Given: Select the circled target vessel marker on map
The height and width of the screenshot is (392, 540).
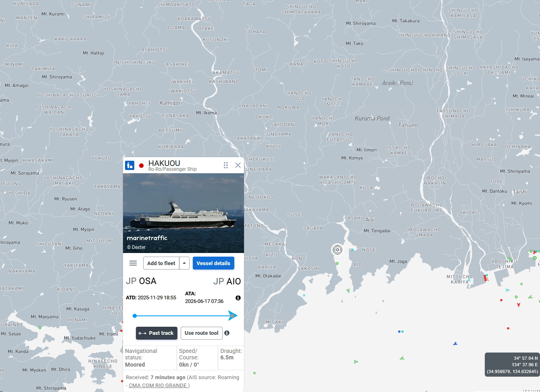Looking at the screenshot, I should coord(338,250).
